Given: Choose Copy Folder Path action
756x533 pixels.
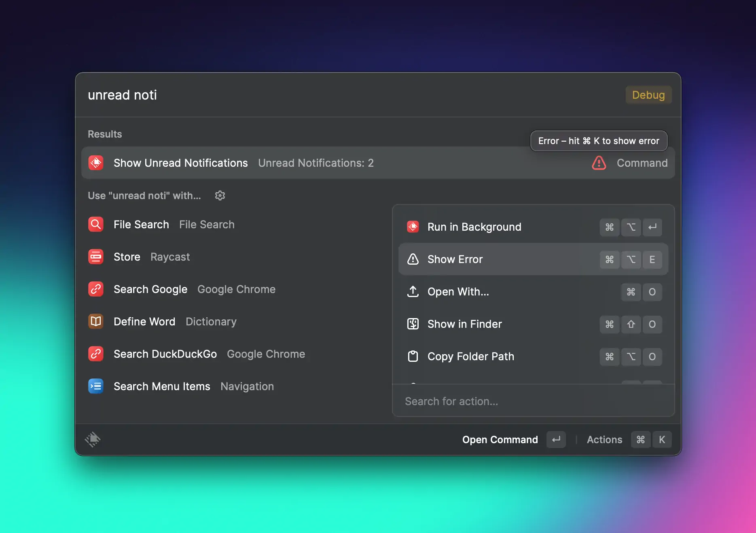Looking at the screenshot, I should (x=470, y=357).
